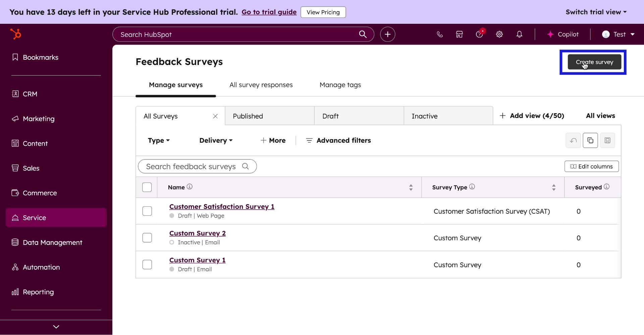
Task: Open the Delivery filter dropdown
Action: click(x=215, y=140)
